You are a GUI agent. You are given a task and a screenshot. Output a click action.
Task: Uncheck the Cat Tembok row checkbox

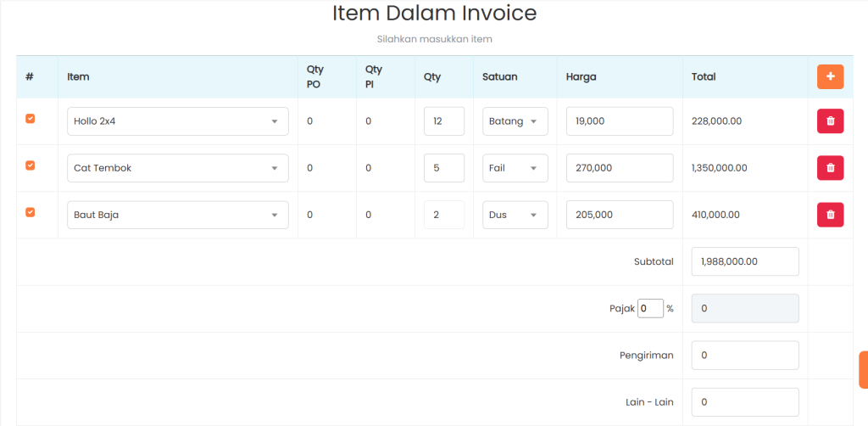click(31, 166)
